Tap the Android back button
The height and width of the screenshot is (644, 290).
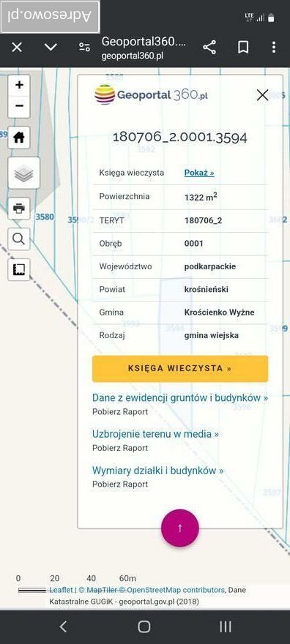tap(63, 626)
